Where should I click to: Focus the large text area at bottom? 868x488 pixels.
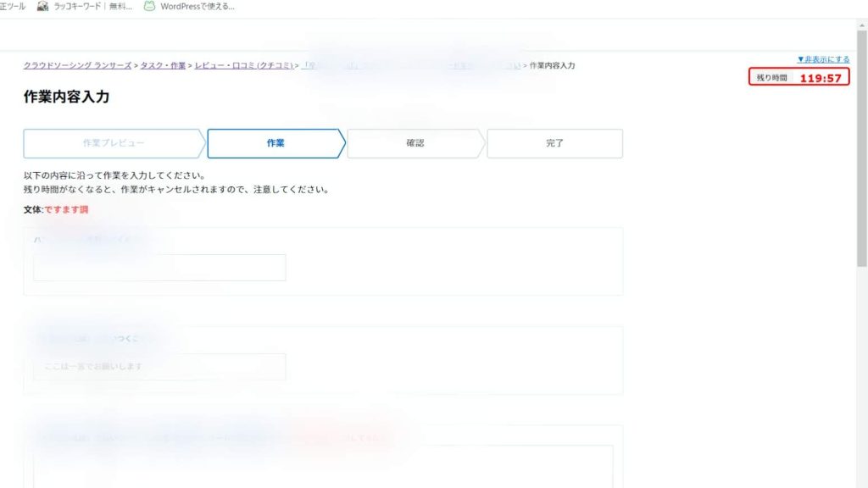[x=323, y=466]
